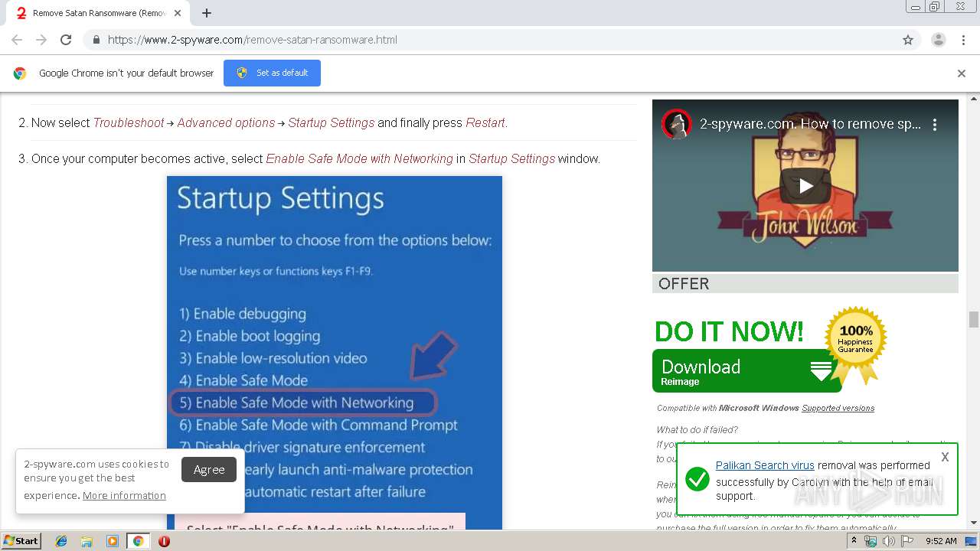980x551 pixels.
Task: Open the Palikan Search virus link
Action: pos(765,465)
